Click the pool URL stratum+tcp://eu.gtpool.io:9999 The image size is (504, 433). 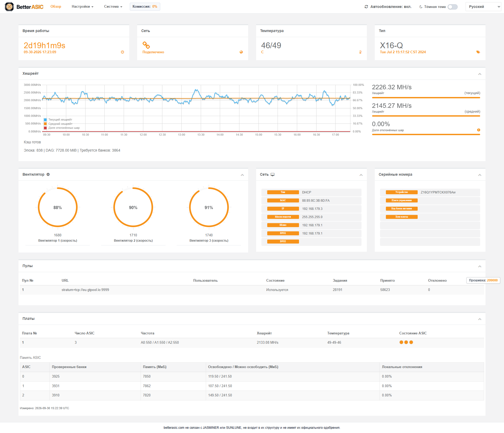coord(85,290)
